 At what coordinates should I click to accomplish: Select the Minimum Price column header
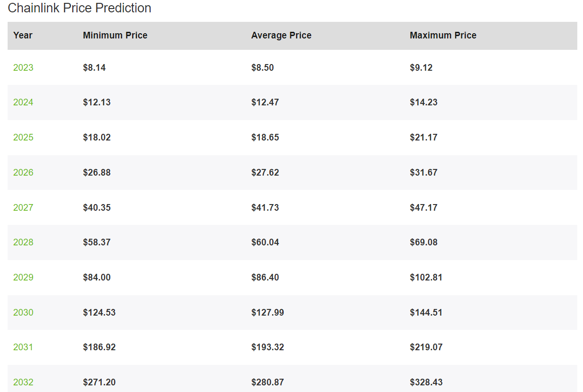(x=115, y=36)
